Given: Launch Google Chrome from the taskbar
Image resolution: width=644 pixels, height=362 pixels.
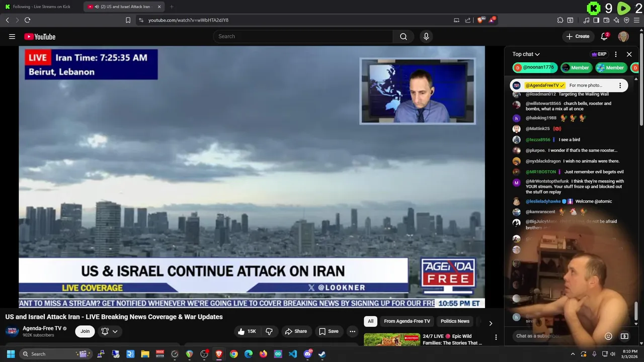Looking at the screenshot, I should pos(233,354).
